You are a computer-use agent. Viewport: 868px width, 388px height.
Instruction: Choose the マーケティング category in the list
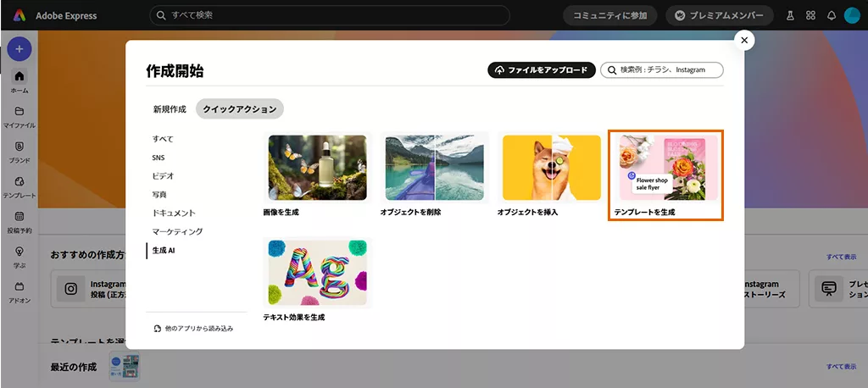coord(177,231)
